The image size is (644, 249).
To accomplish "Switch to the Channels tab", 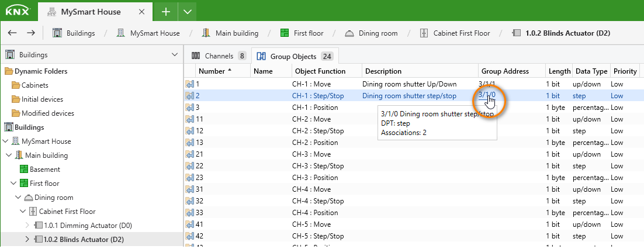I will point(219,56).
